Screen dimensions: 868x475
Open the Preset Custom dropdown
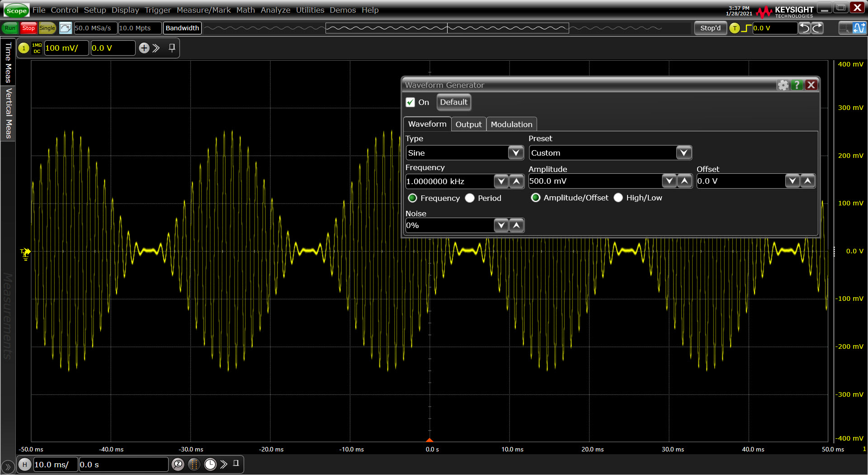click(x=684, y=153)
